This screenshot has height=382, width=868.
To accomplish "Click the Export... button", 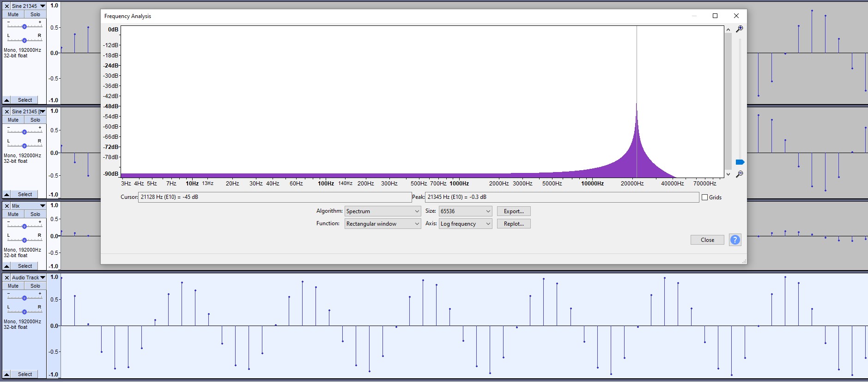I will click(514, 211).
